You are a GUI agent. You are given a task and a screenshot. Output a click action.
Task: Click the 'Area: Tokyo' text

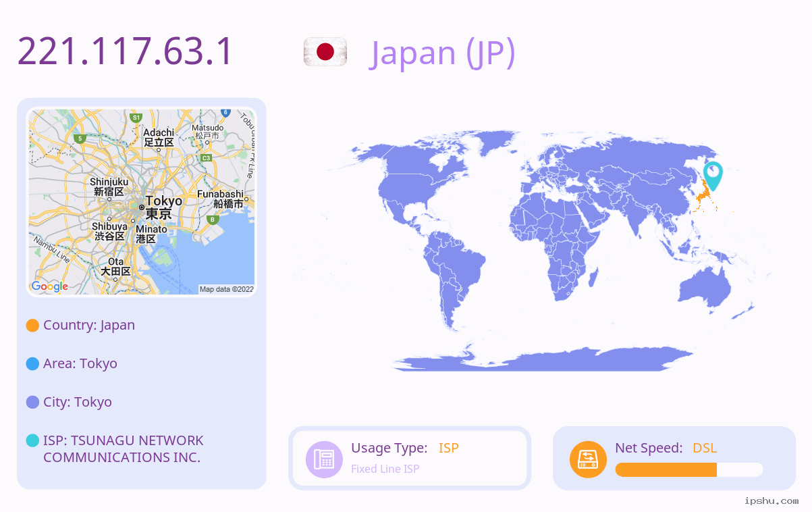80,363
